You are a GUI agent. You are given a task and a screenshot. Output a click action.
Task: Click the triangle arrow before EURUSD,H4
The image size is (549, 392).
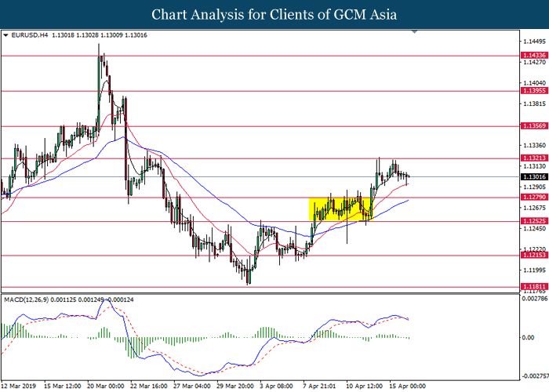[6, 35]
